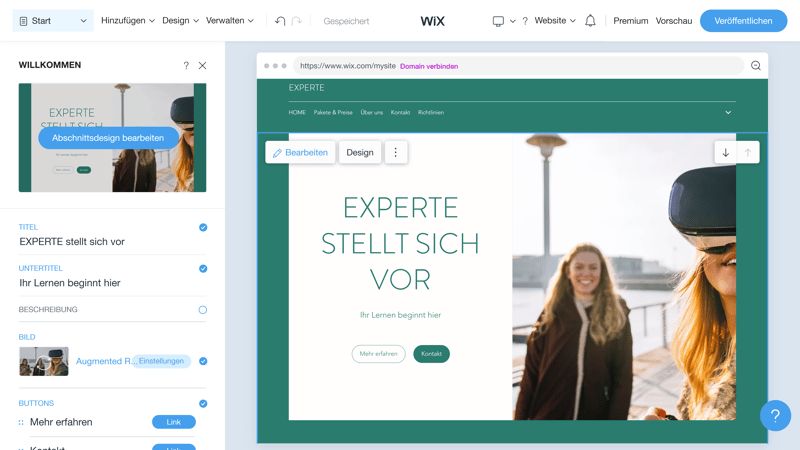Toggle the Untertitel checkbox
This screenshot has width=800, height=450.
coord(203,269)
